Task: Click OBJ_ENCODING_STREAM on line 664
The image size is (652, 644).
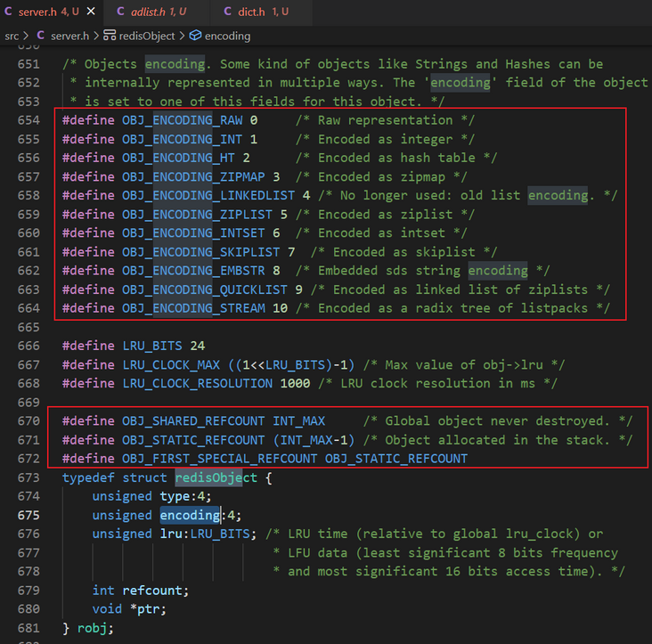Action: pos(192,308)
